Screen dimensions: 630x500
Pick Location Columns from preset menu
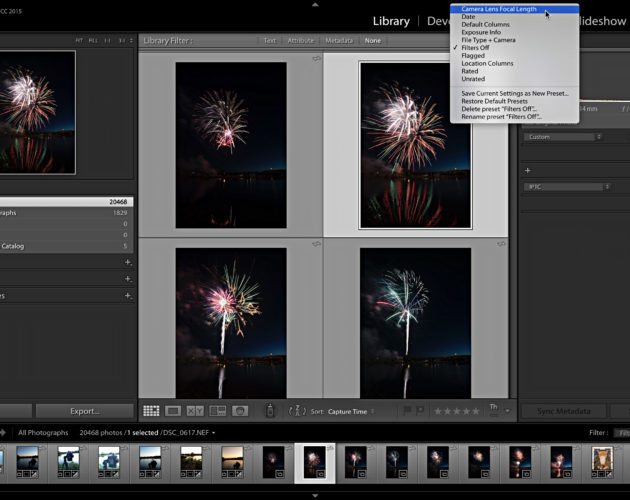(514, 63)
